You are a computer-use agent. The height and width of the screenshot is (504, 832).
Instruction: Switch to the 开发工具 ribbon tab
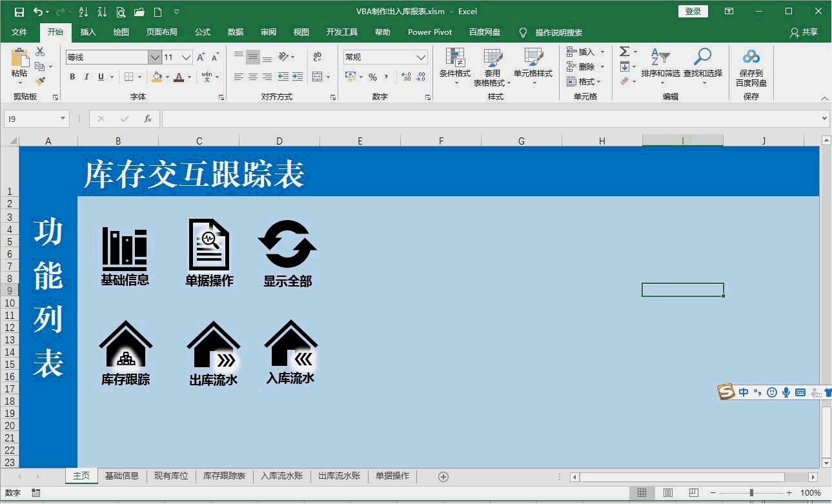click(x=341, y=32)
